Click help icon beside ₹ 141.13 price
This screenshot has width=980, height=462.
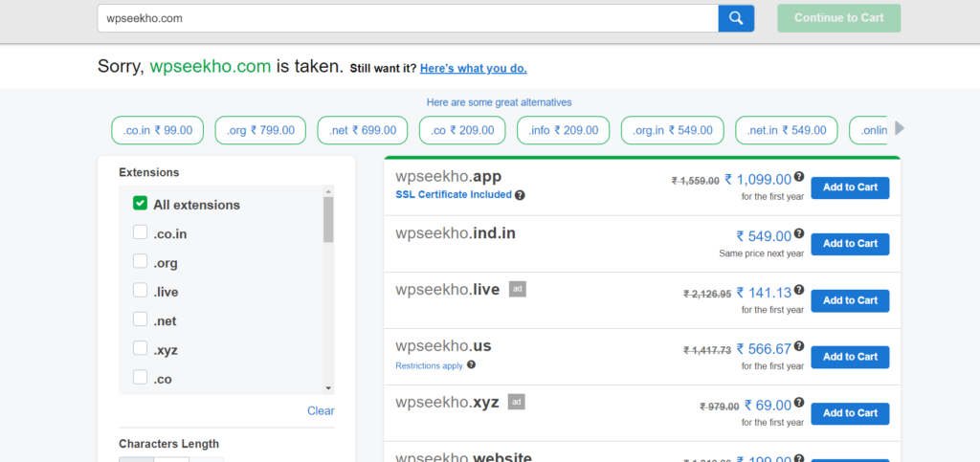[x=799, y=291]
